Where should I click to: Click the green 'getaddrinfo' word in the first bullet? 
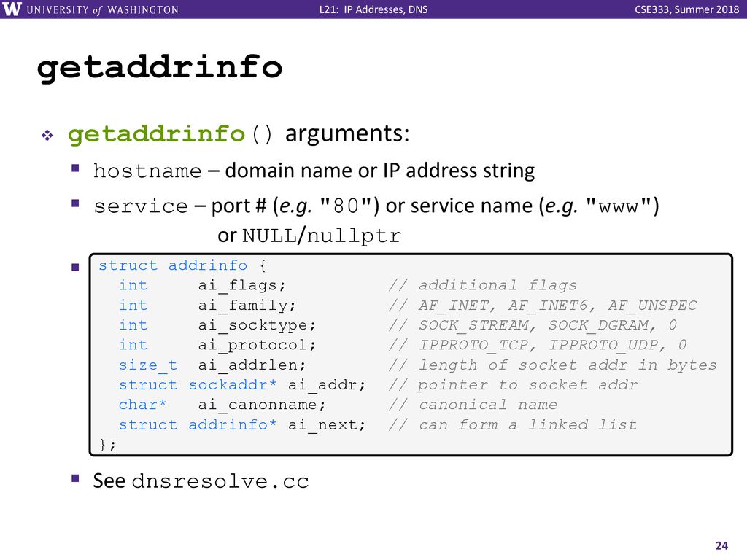pyautogui.click(x=156, y=134)
